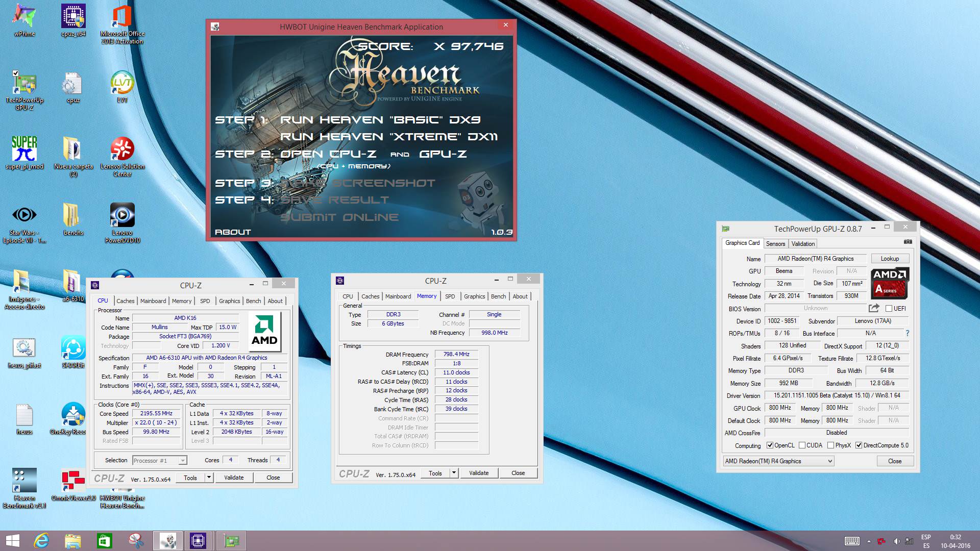Click the volume speaker tray icon

[896, 541]
